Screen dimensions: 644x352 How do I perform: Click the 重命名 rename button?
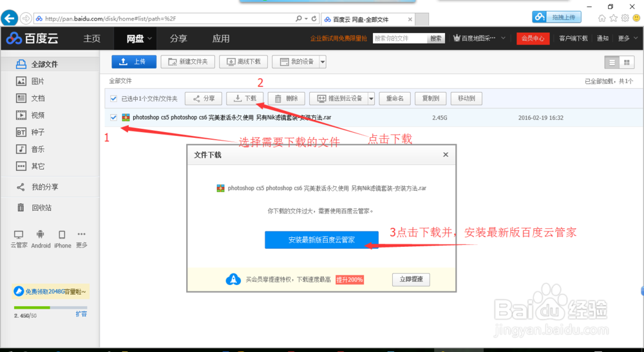[395, 99]
